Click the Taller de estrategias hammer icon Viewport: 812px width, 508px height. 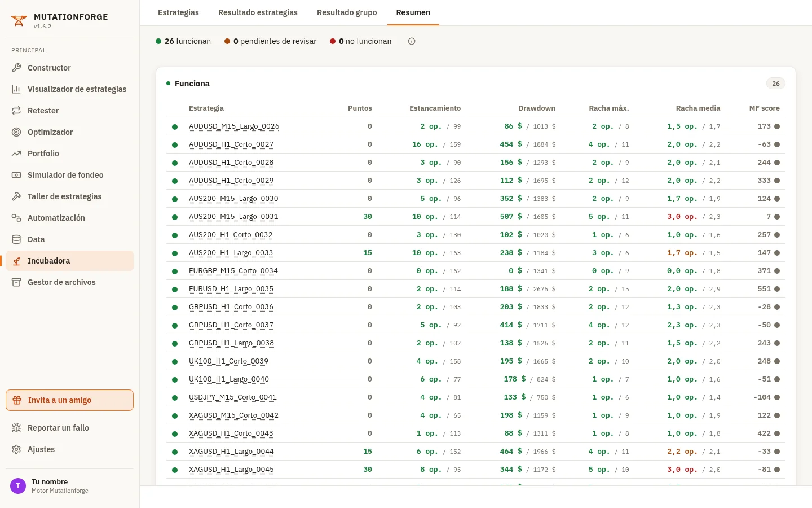coord(16,196)
